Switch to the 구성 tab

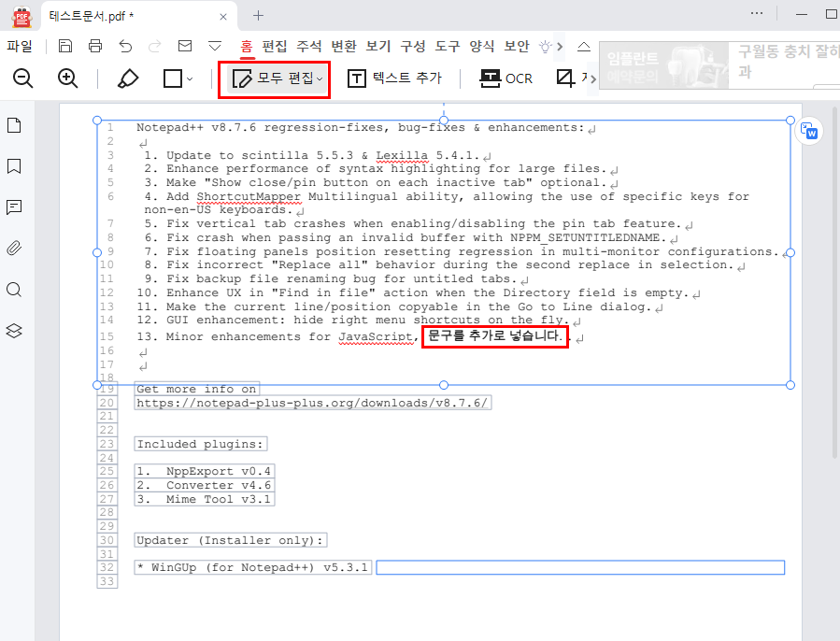(x=413, y=46)
